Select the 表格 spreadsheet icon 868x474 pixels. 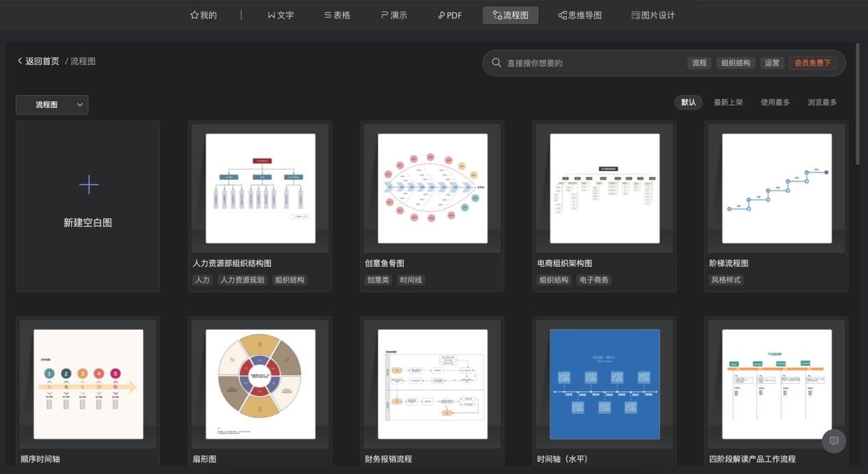point(326,14)
